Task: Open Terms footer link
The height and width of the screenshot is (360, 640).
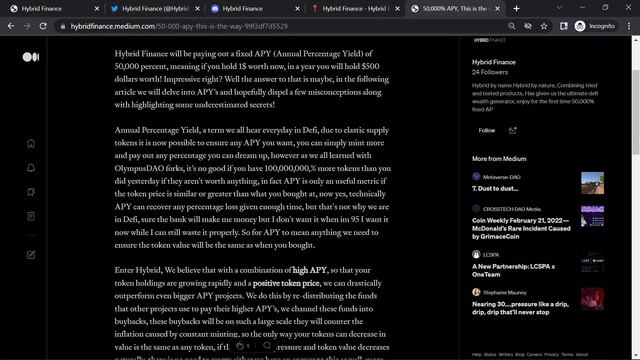Action: [567, 355]
